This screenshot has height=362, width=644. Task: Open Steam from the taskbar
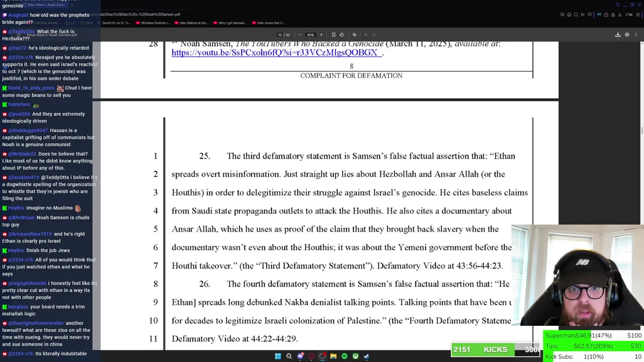[x=366, y=356]
